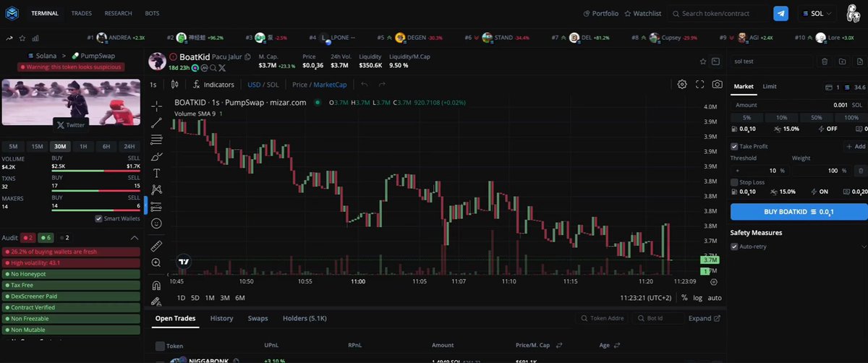Click the BUY BOATKID button

click(799, 212)
